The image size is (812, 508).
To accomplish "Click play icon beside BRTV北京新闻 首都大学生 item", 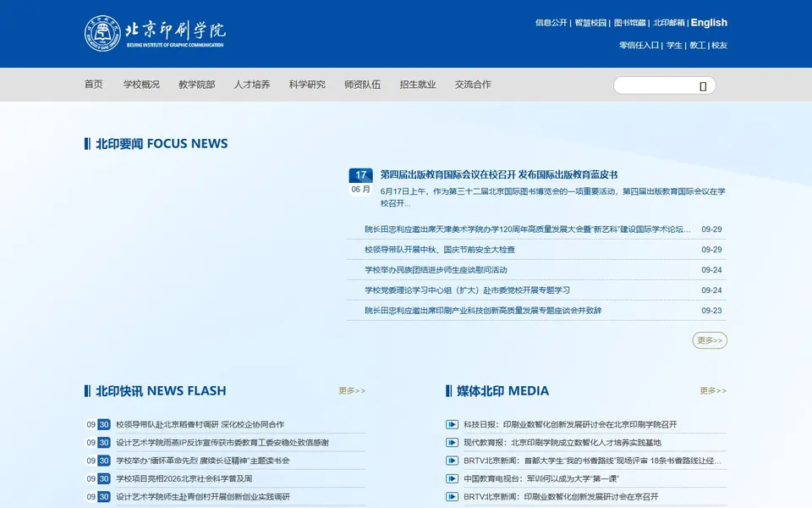I will pos(452,461).
